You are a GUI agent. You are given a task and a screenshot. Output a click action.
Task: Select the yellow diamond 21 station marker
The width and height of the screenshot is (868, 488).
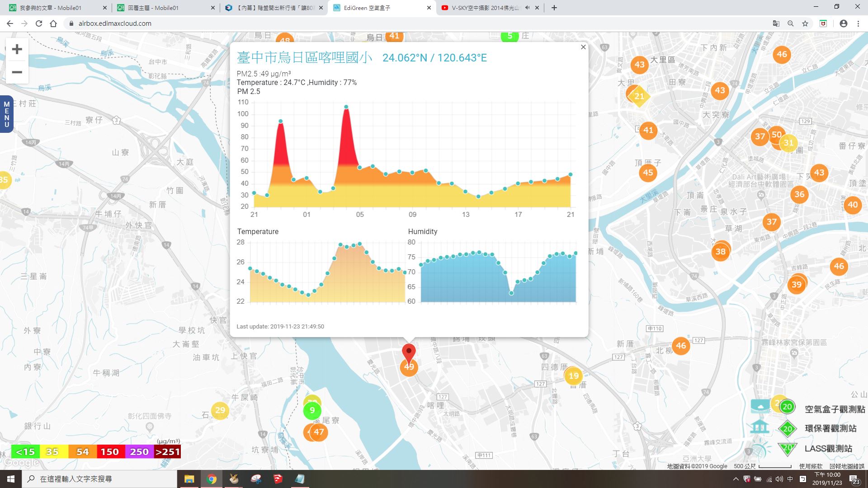coord(639,96)
